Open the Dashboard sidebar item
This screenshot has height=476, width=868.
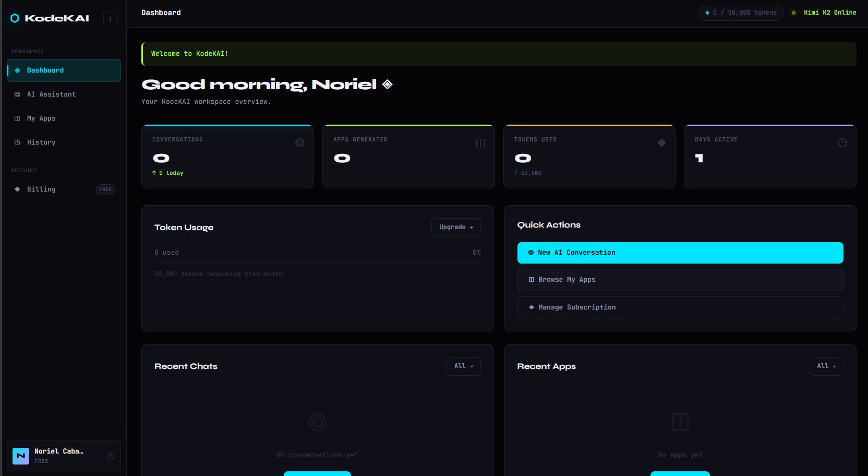(x=64, y=70)
